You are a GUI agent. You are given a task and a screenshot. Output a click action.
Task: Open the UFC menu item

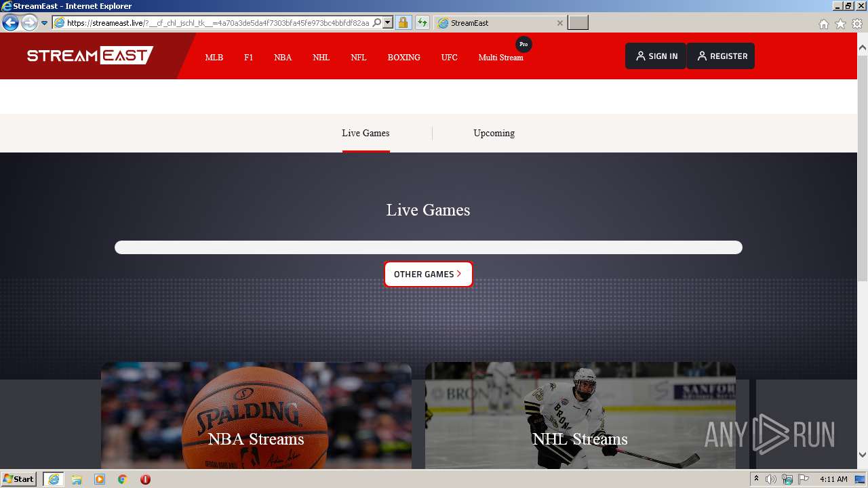[449, 58]
